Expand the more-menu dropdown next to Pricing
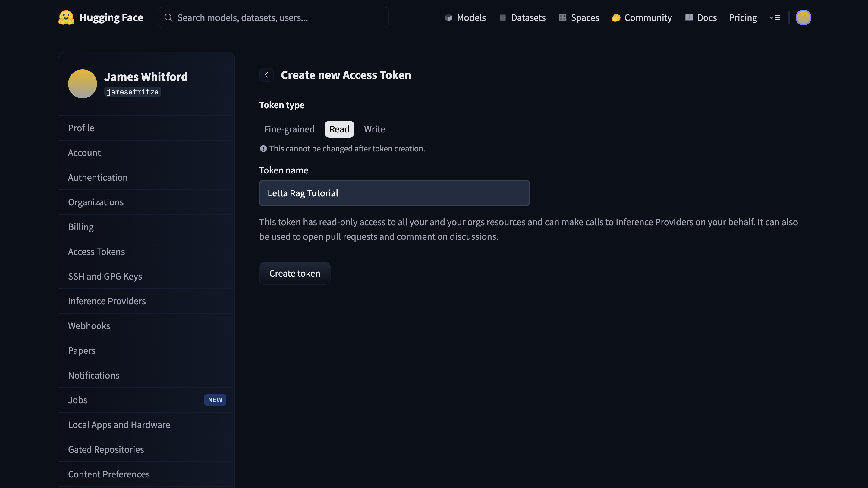Screen dimensions: 868x488 click(775, 17)
